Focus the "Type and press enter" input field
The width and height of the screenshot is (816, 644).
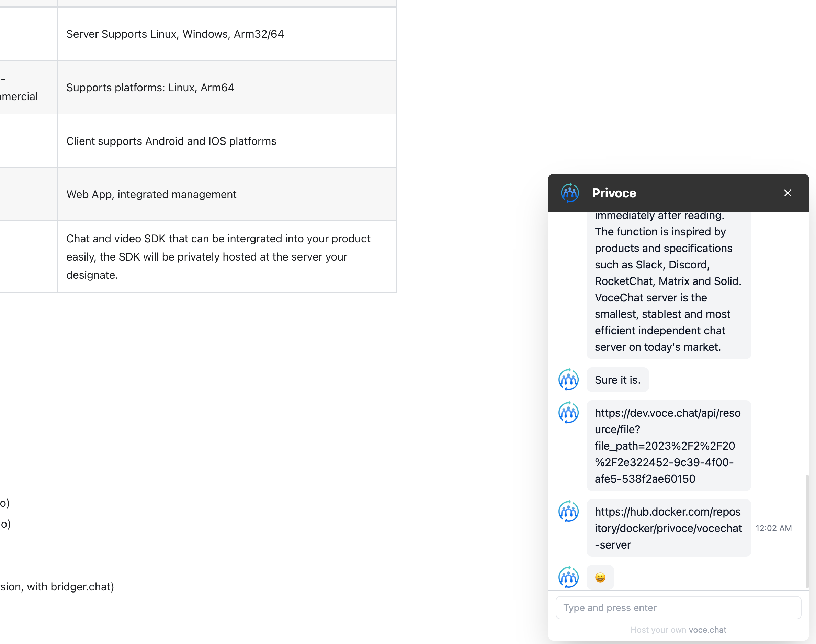[678, 607]
